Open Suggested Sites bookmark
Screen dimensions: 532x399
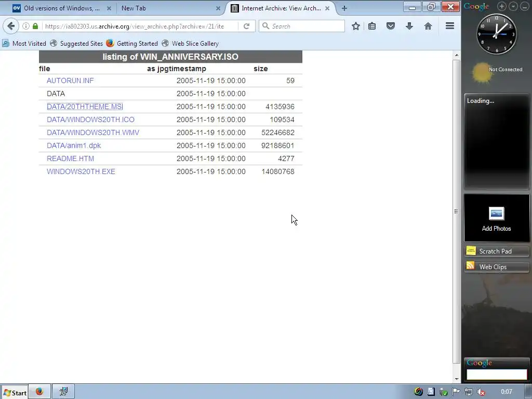[76, 44]
